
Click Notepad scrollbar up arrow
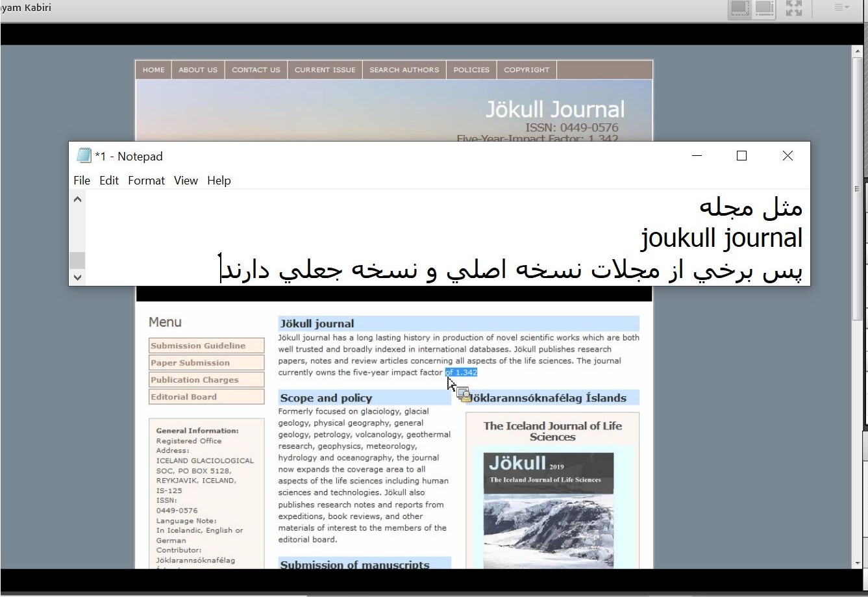tap(77, 199)
